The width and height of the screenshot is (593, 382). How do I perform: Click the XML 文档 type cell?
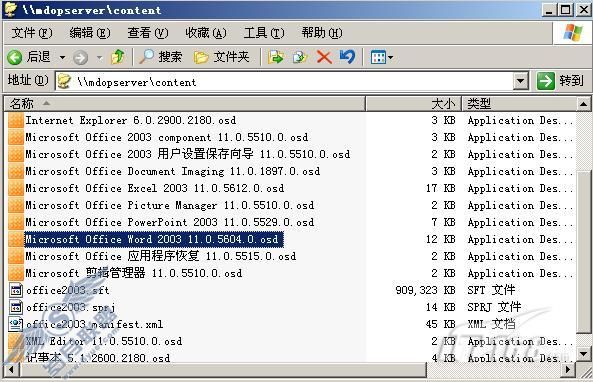(491, 325)
